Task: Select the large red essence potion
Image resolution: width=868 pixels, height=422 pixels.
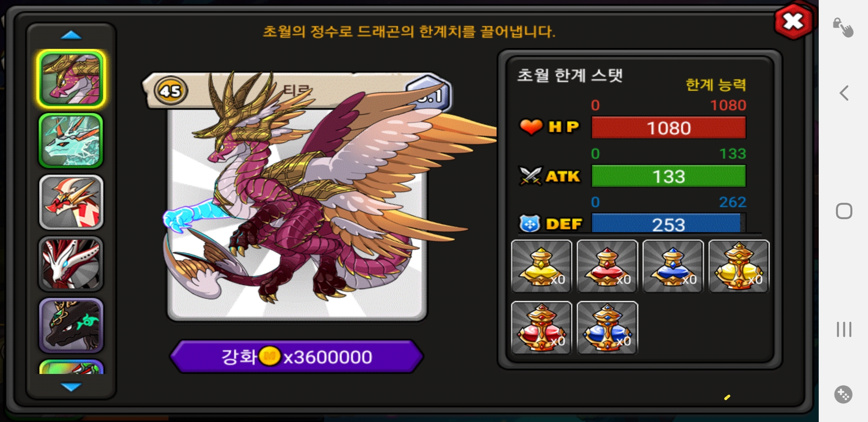Action: point(542,328)
